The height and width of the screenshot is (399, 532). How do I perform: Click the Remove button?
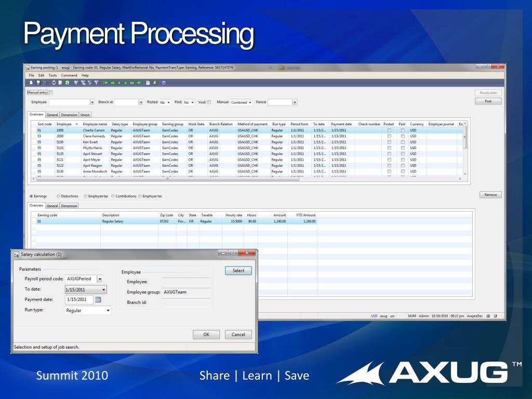point(490,195)
